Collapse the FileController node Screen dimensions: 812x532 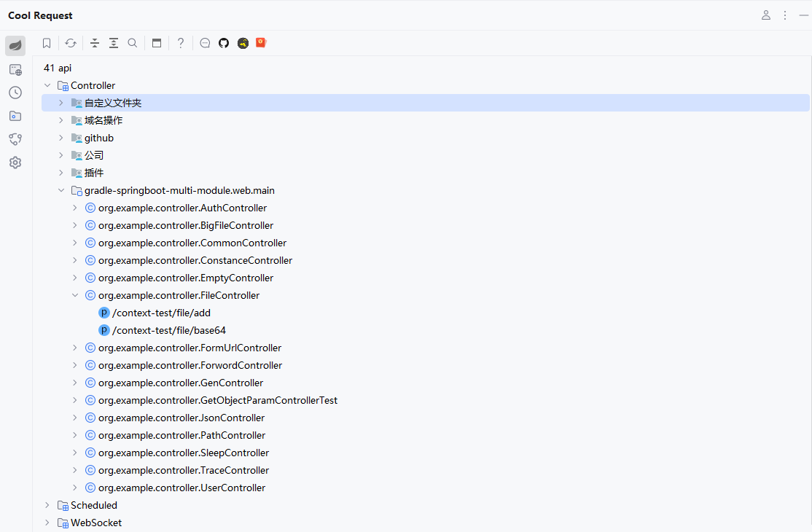click(75, 295)
